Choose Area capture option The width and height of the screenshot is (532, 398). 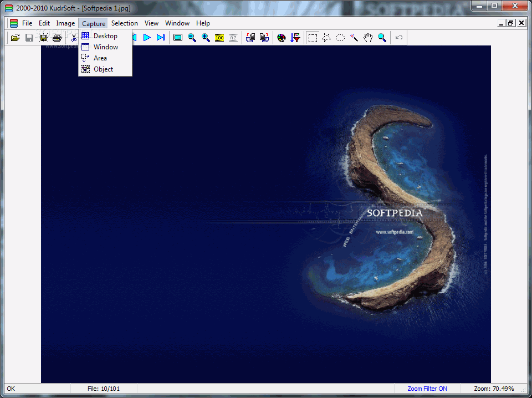click(105, 58)
